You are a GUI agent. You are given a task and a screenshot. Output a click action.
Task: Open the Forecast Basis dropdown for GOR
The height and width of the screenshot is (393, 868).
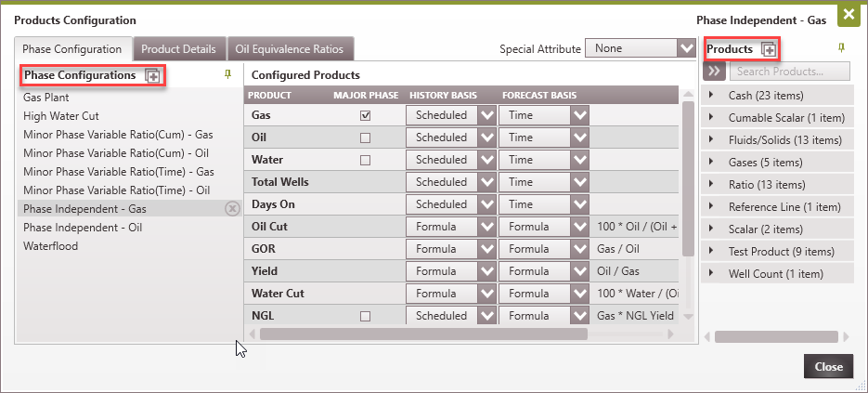tap(580, 249)
